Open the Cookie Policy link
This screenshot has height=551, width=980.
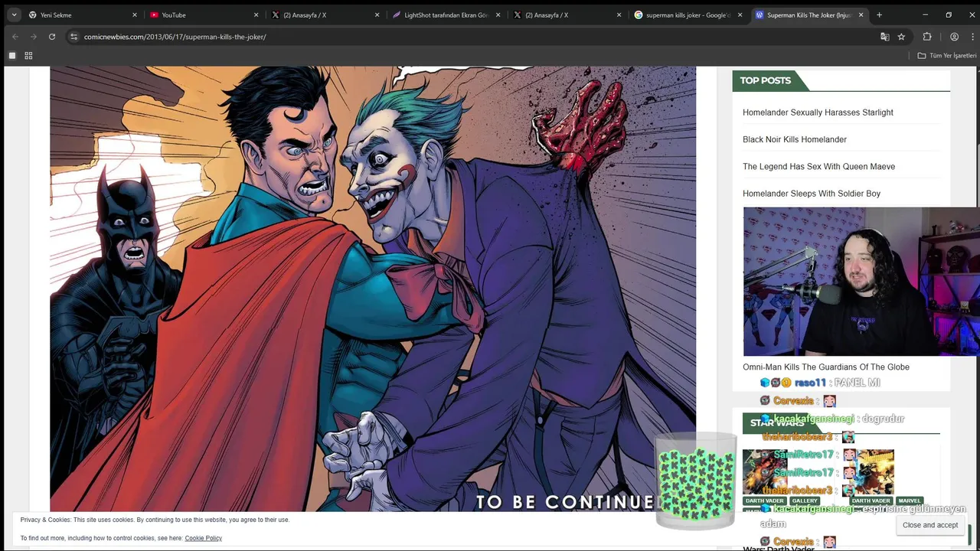[x=203, y=538]
